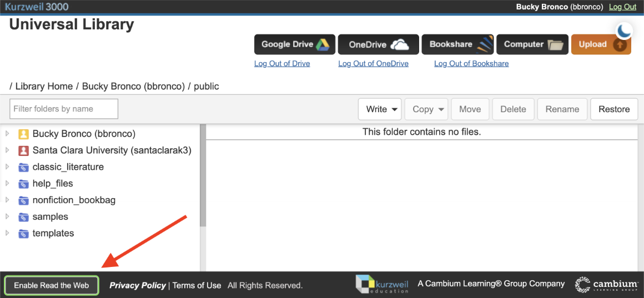Open the Privacy Policy link
This screenshot has height=298, width=644.
tap(138, 285)
